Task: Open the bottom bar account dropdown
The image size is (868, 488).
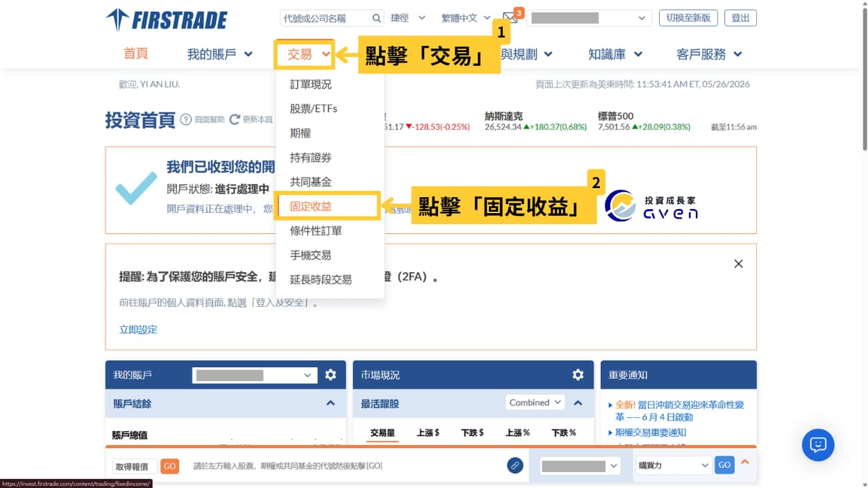Action: (x=579, y=466)
